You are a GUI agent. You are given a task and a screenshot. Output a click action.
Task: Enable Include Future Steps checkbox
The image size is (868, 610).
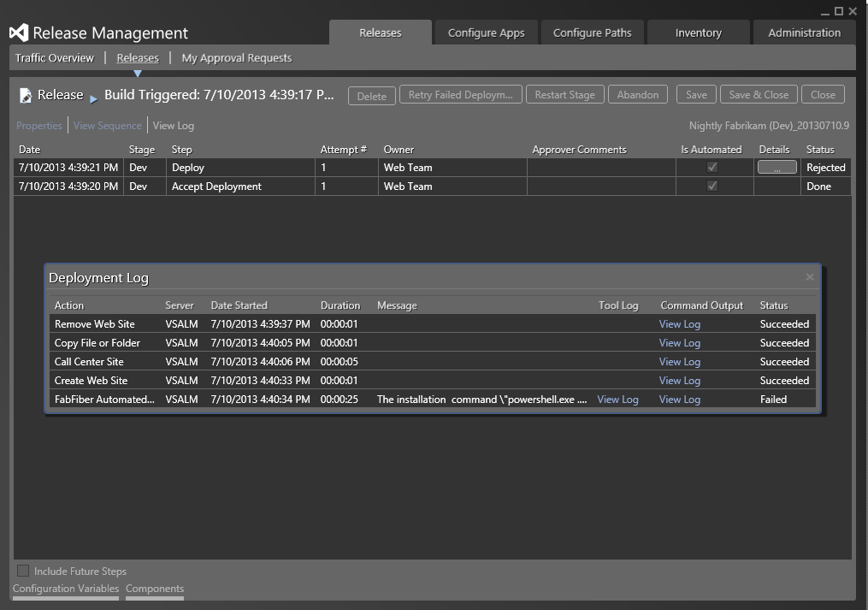[x=23, y=571]
